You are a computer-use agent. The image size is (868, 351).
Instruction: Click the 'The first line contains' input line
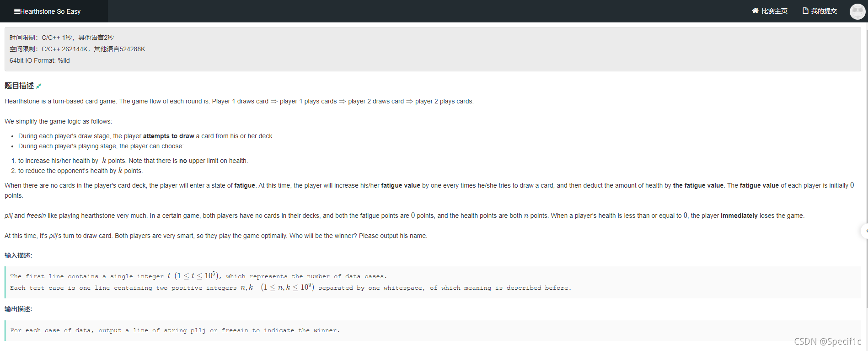coord(198,276)
